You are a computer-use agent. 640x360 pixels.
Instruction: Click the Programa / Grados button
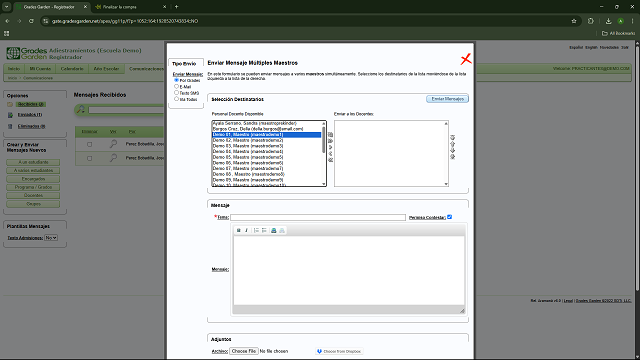point(33,187)
